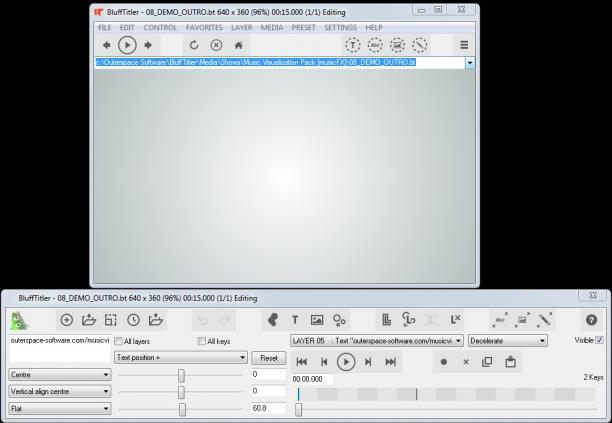Click the delete layer L-x icon

point(455,320)
